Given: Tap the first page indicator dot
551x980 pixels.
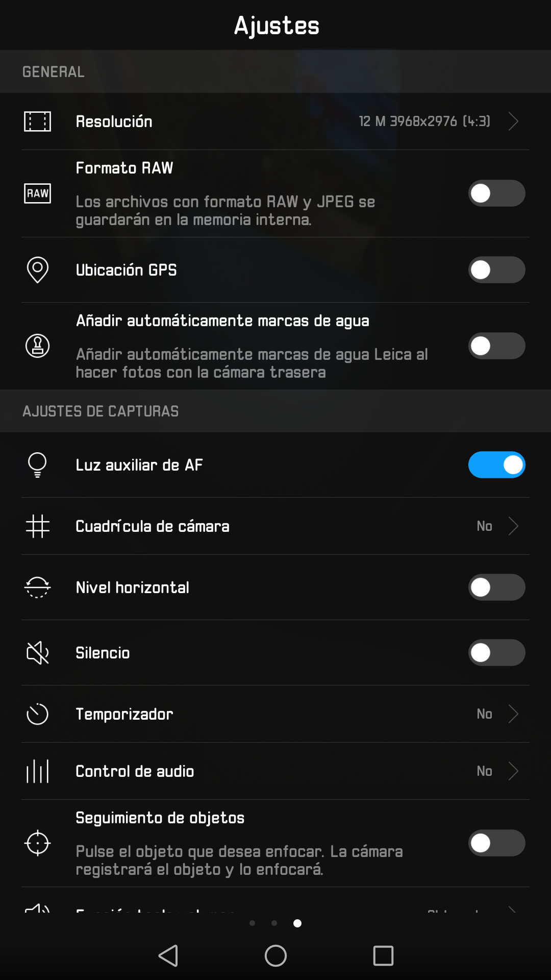Looking at the screenshot, I should point(252,923).
